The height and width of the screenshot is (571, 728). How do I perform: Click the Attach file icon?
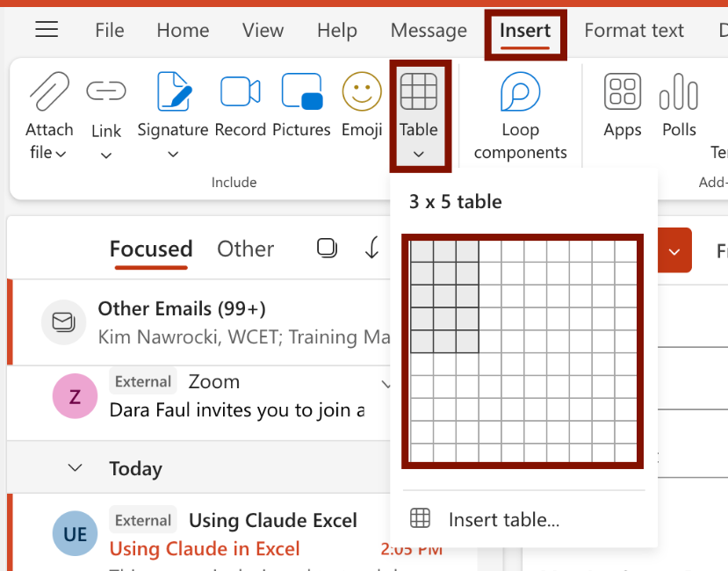pyautogui.click(x=49, y=91)
